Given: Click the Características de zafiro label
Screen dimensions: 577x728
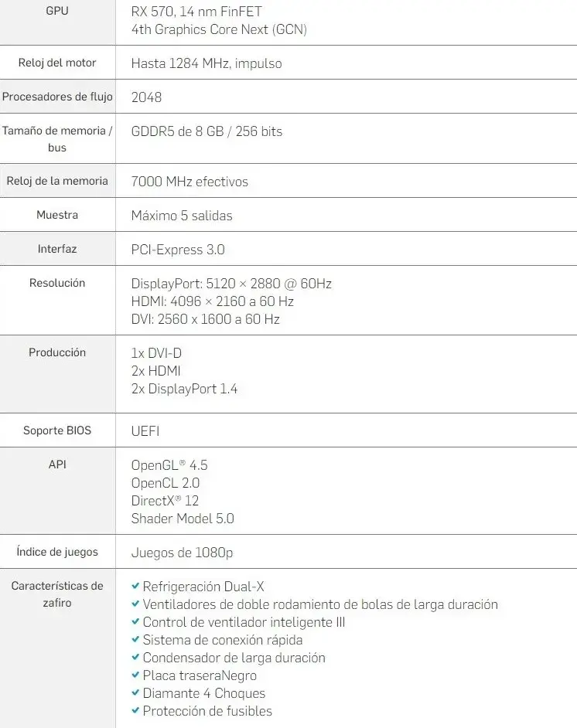Looking at the screenshot, I should pos(57,594).
